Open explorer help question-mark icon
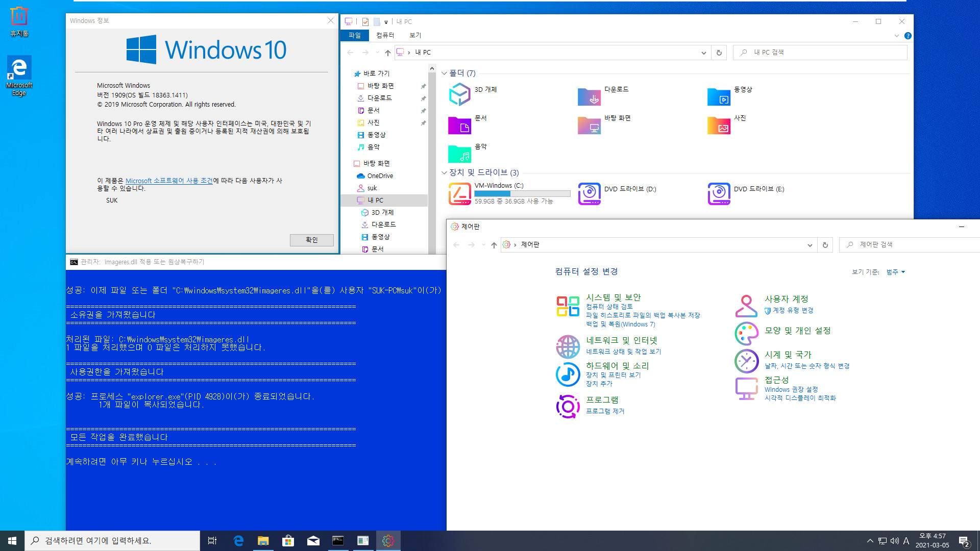 pyautogui.click(x=908, y=36)
